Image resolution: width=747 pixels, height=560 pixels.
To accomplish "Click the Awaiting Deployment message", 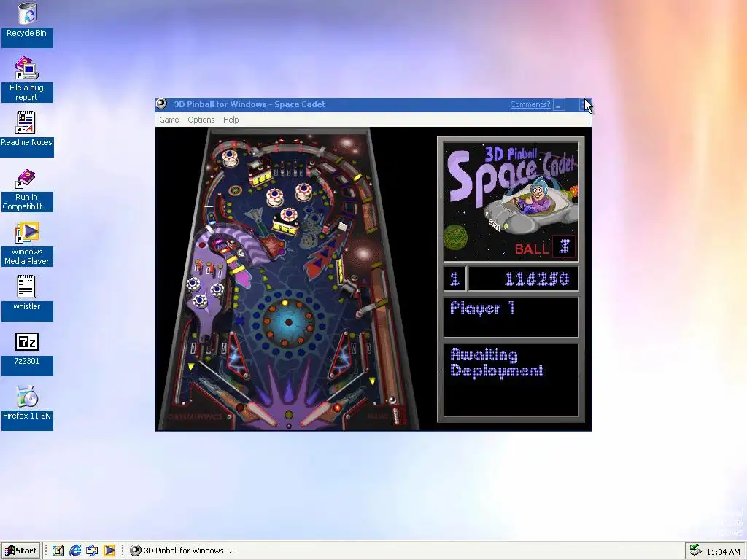I will 497,363.
